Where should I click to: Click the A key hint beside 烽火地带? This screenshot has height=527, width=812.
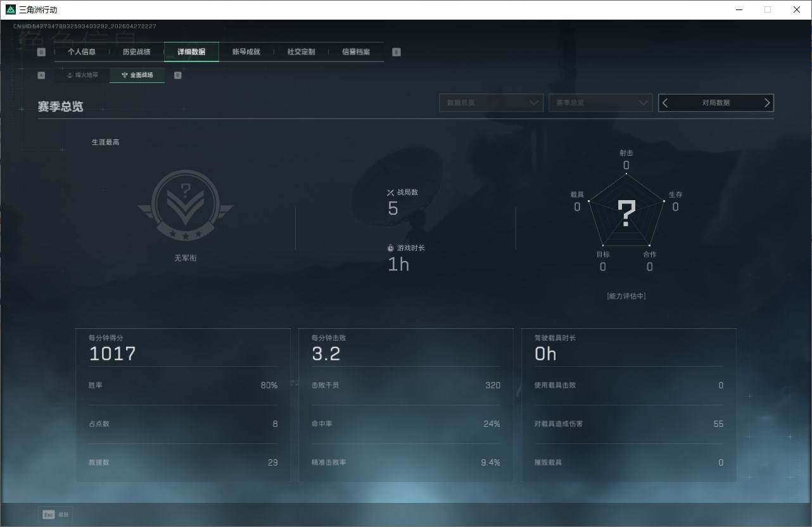coord(42,75)
